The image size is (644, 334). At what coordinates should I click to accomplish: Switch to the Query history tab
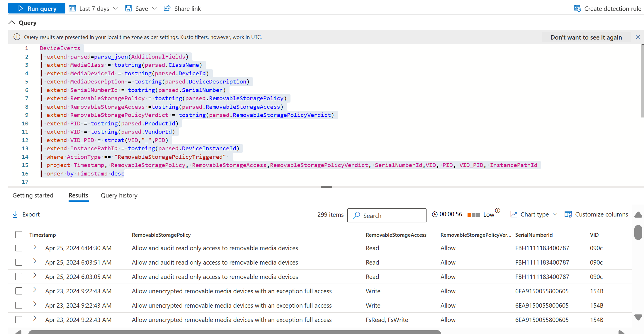click(119, 195)
